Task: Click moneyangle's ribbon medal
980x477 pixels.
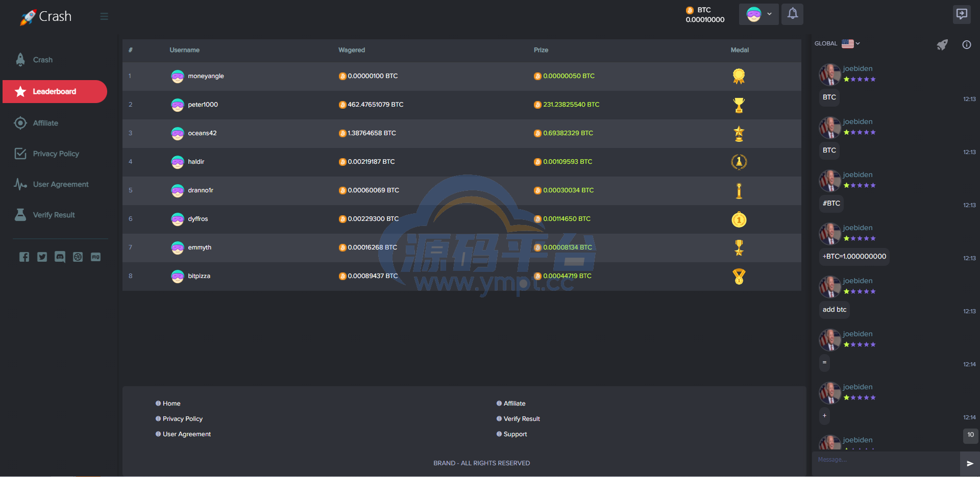Action: (x=739, y=76)
